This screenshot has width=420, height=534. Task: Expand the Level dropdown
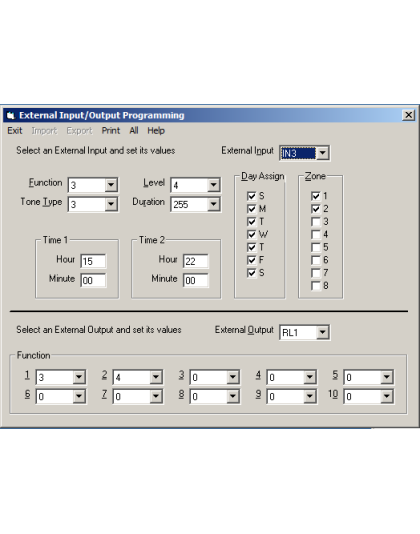pos(214,185)
